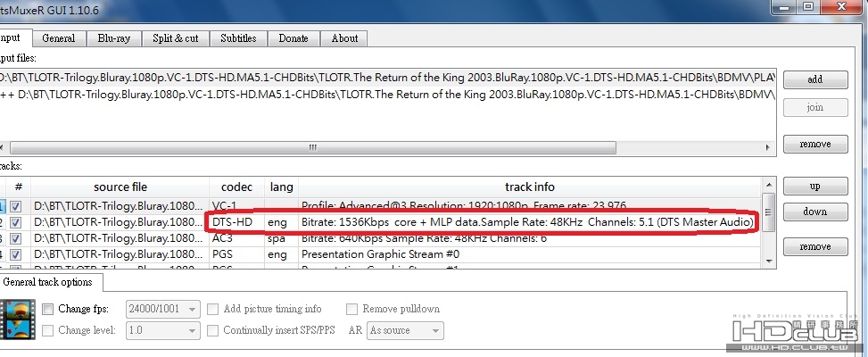
Task: Select the spa language cell
Action: click(x=281, y=238)
